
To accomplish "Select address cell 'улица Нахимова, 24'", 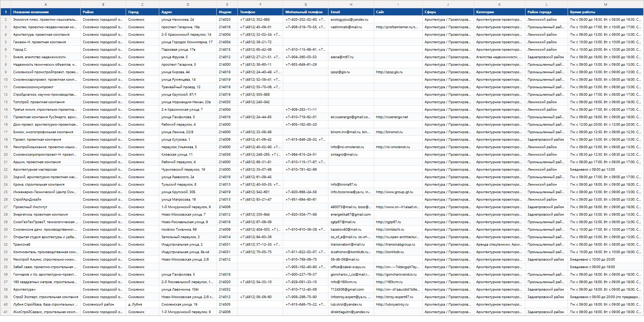I will [188, 19].
